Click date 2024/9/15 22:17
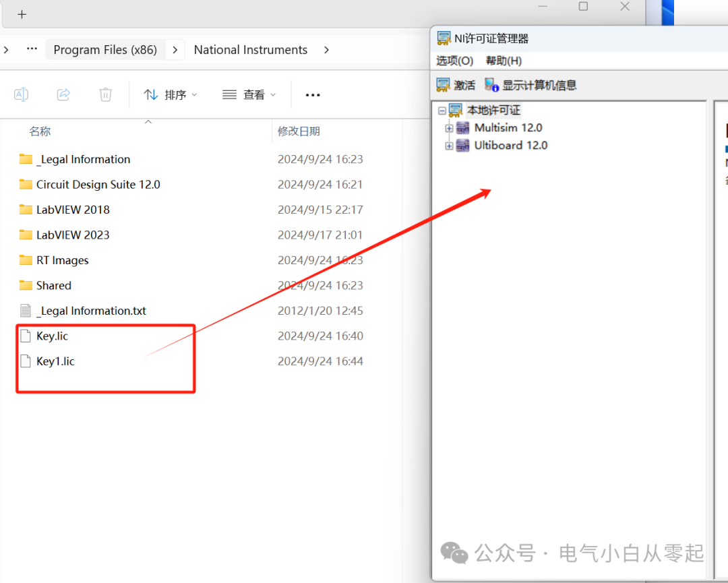The width and height of the screenshot is (728, 583). (x=320, y=210)
